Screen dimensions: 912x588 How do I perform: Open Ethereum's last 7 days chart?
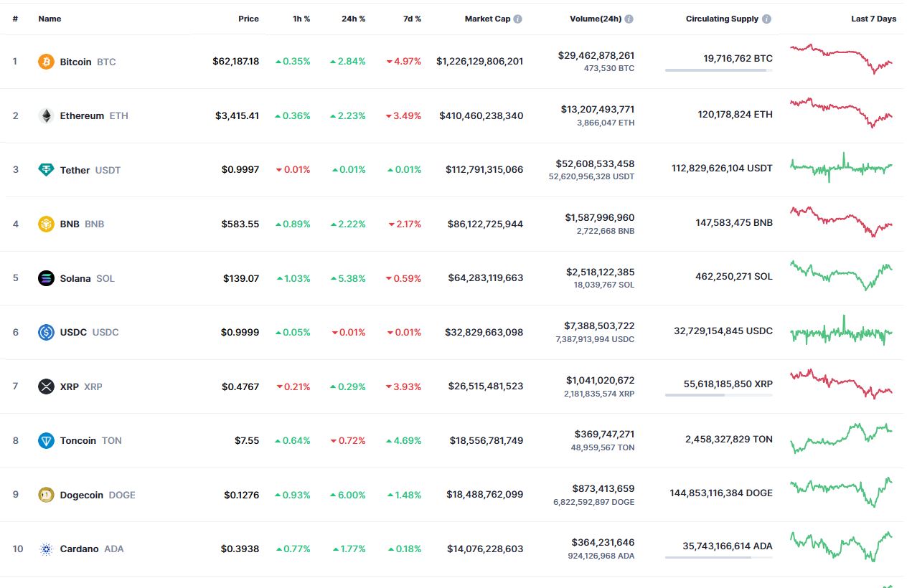pos(842,113)
